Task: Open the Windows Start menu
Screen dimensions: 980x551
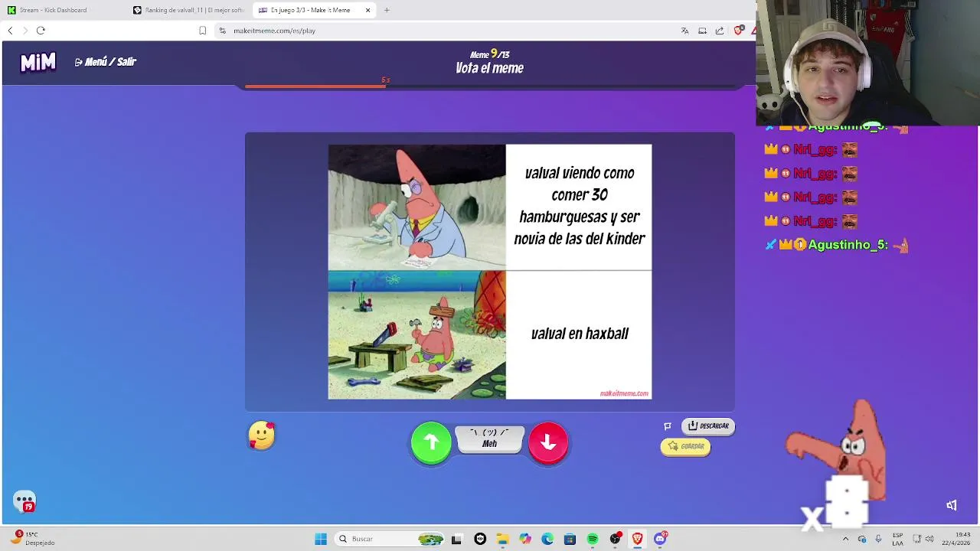Action: click(321, 539)
